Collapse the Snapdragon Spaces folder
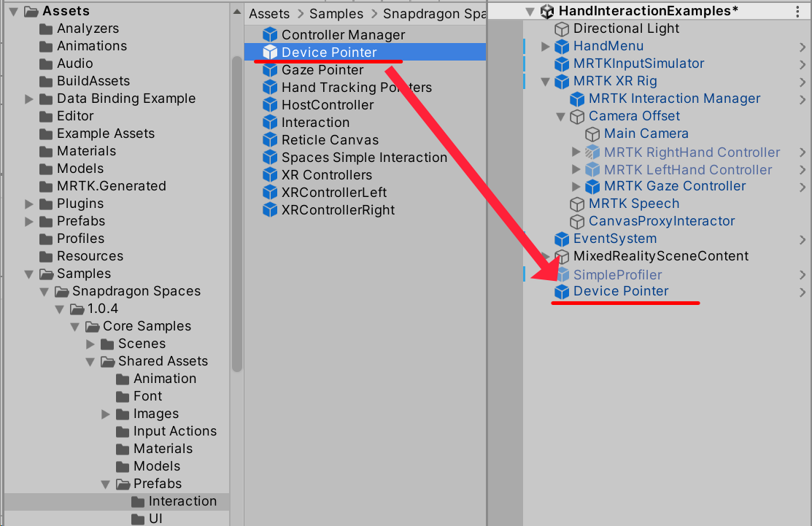This screenshot has width=812, height=526. (45, 292)
